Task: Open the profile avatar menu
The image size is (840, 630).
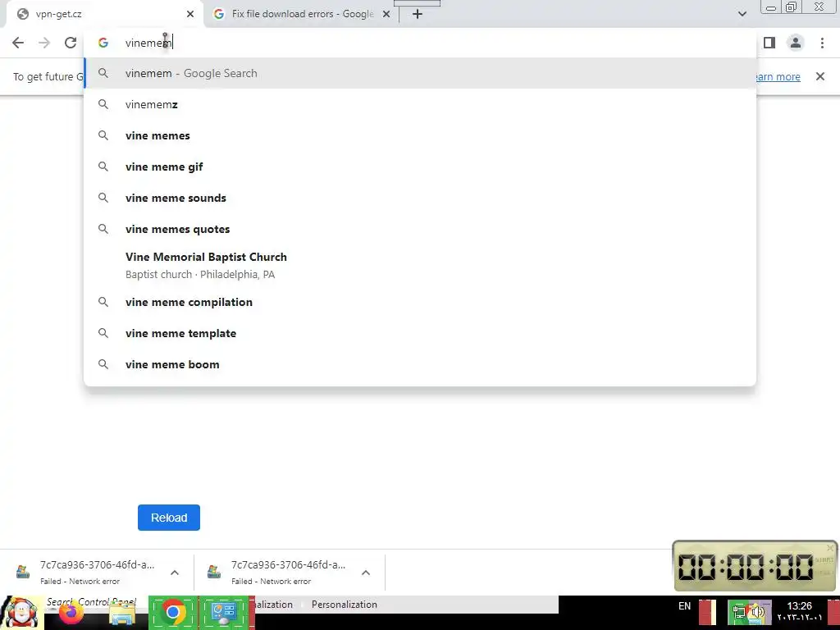Action: tap(796, 43)
